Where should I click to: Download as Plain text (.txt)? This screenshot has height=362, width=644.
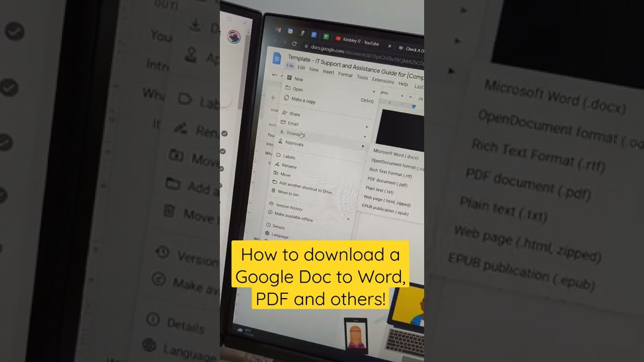(x=380, y=190)
